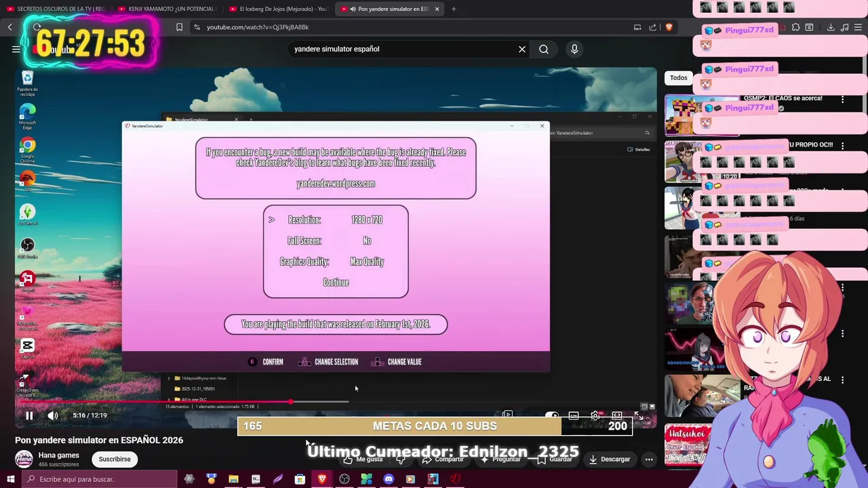Open the Brave Shields lion icon

[x=669, y=27]
